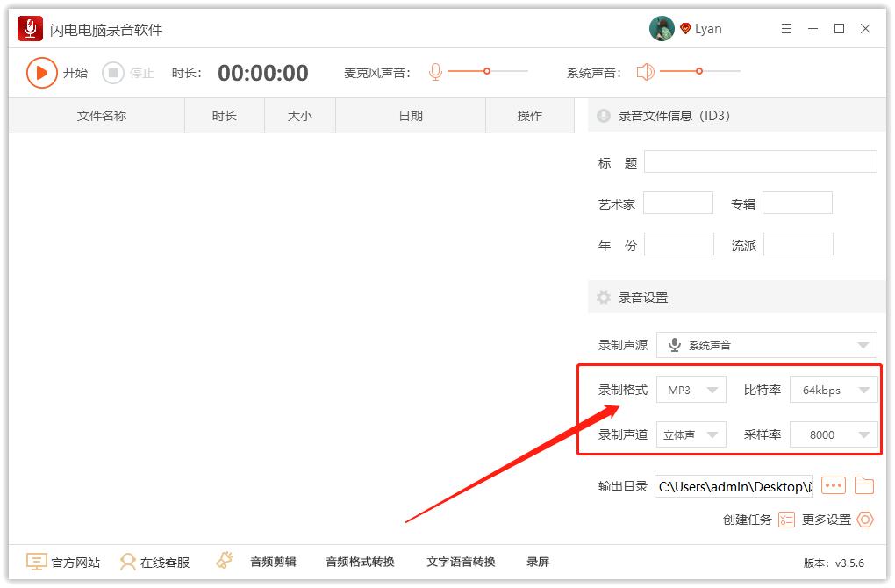Click the 官方网站 monitor icon
This screenshot has height=588, width=895.
pyautogui.click(x=33, y=562)
